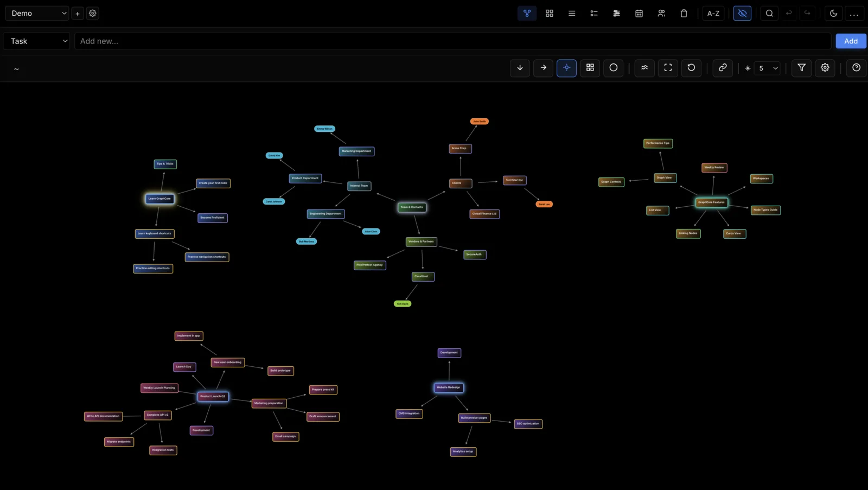This screenshot has width=868, height=490.
Task: Click the Tips & Tricks node
Action: coord(165,164)
